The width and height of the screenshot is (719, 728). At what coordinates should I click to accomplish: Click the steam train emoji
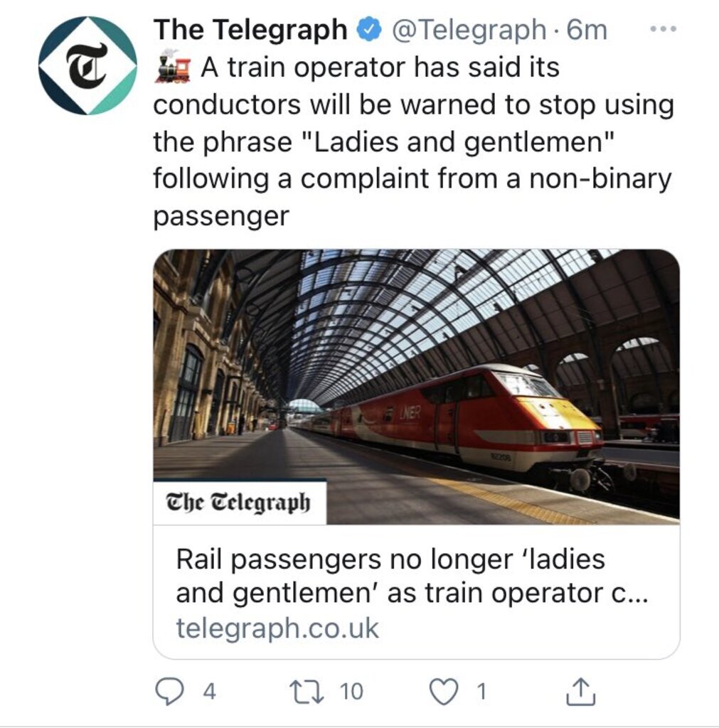click(x=171, y=67)
